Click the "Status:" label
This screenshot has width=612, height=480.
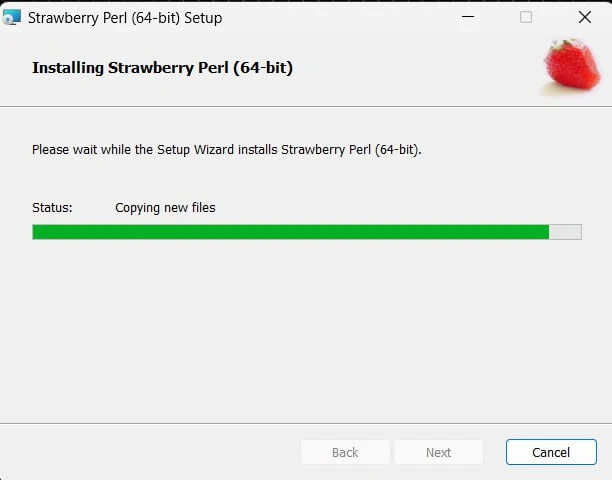[52, 207]
